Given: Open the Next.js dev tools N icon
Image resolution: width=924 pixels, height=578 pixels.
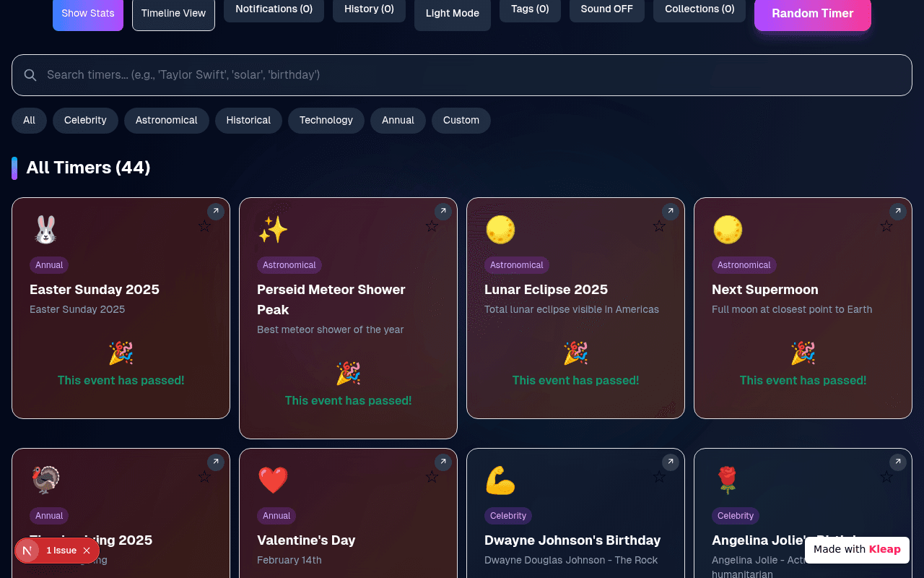Looking at the screenshot, I should point(27,551).
